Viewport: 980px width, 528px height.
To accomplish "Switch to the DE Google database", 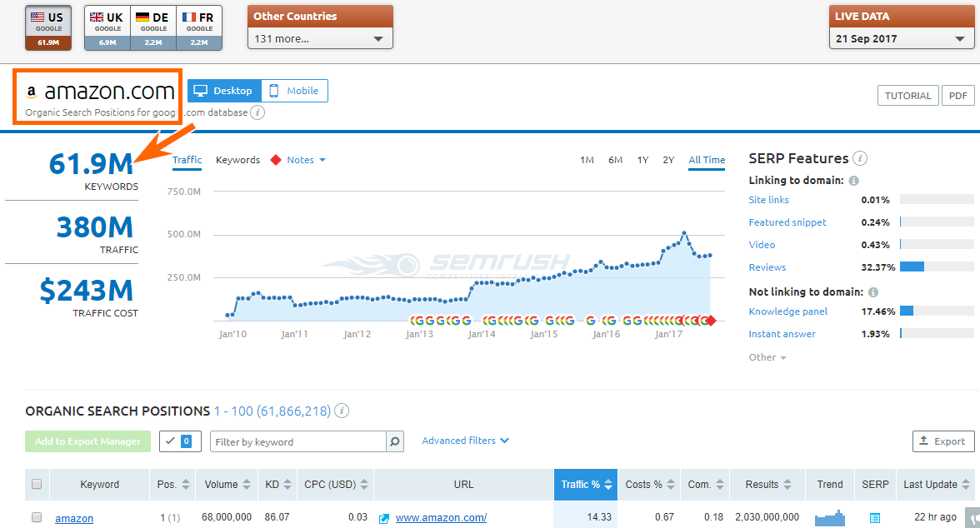I will click(x=153, y=27).
